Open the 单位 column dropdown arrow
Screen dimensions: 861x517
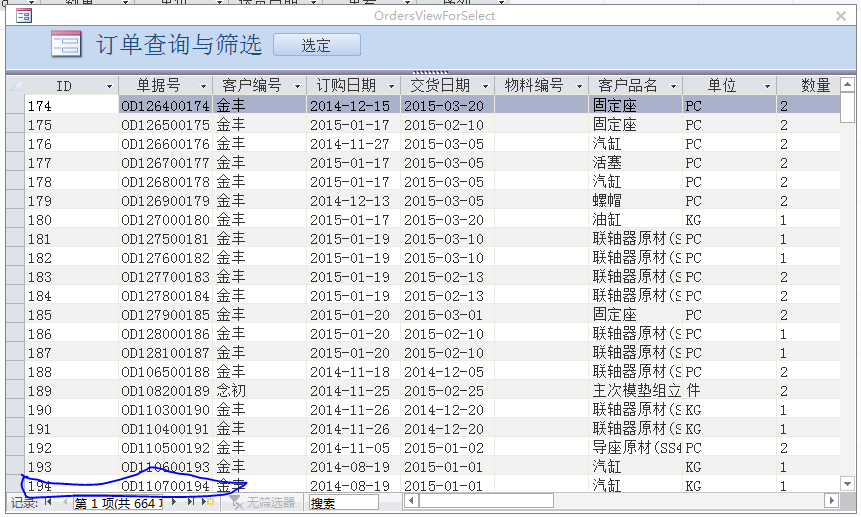[x=767, y=86]
